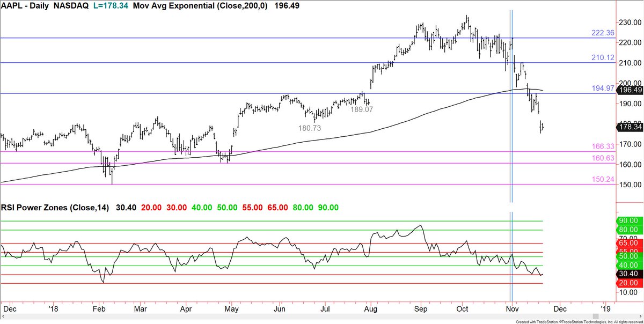Click the green 40.00 RSI axis tag
Viewport: 644px width, 324px height.
coord(628,265)
